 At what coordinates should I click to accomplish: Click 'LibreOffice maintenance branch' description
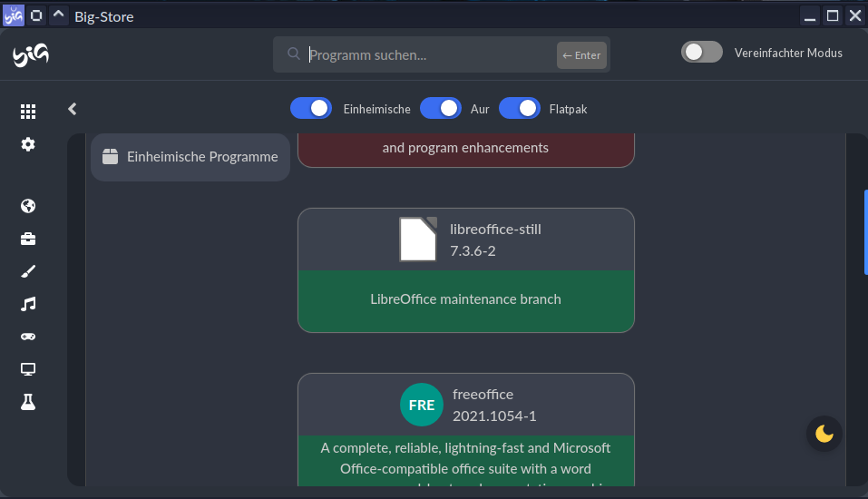click(465, 299)
